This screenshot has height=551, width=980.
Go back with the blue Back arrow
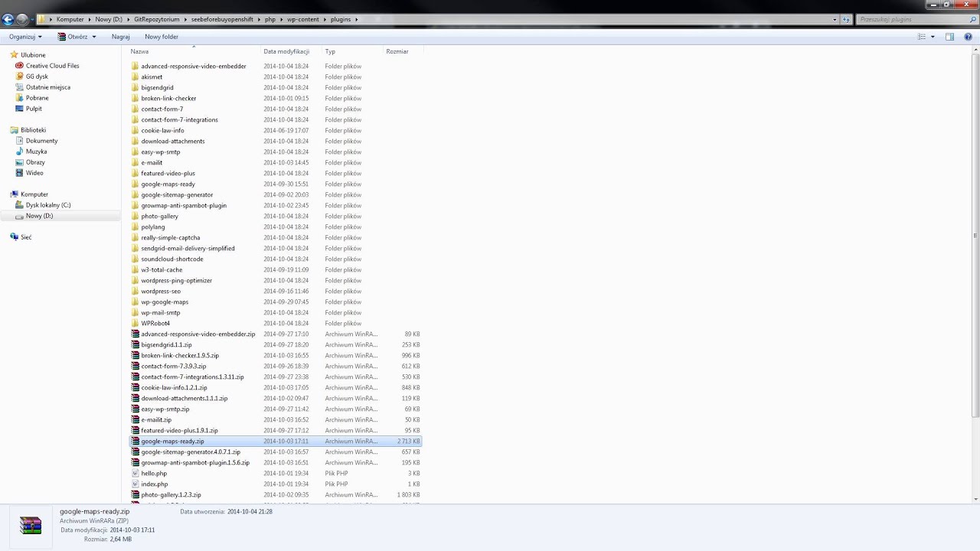click(8, 19)
